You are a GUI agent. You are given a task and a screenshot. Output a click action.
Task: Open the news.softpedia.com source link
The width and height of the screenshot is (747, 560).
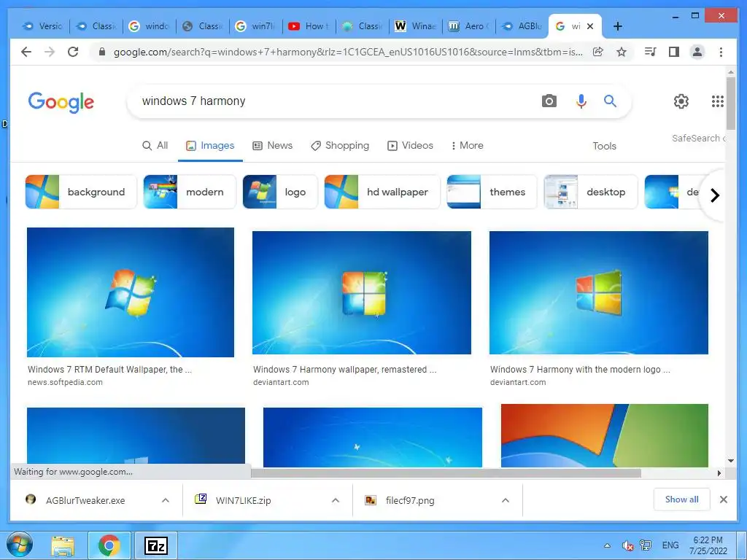[x=65, y=382]
